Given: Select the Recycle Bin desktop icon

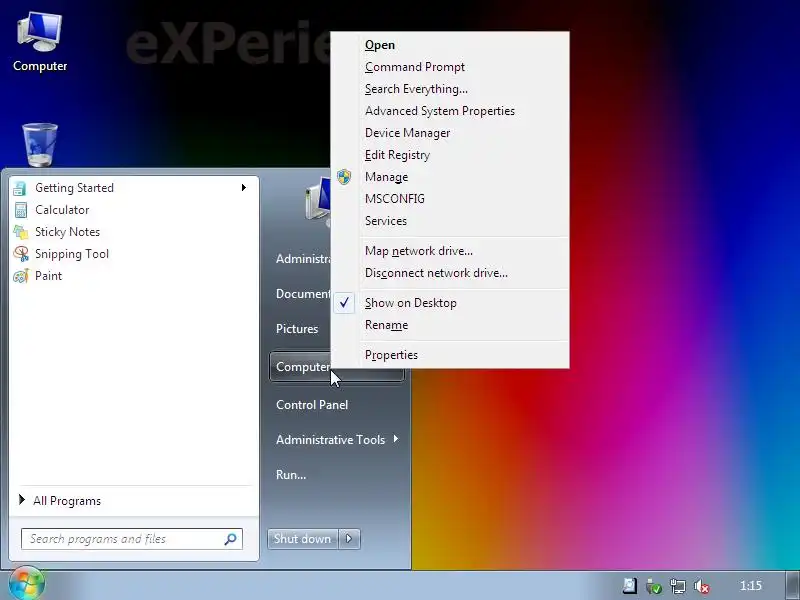Looking at the screenshot, I should [x=40, y=145].
